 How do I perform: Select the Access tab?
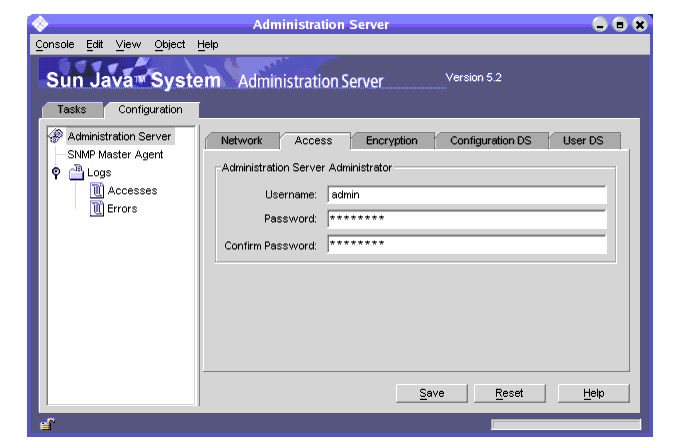[x=314, y=140]
